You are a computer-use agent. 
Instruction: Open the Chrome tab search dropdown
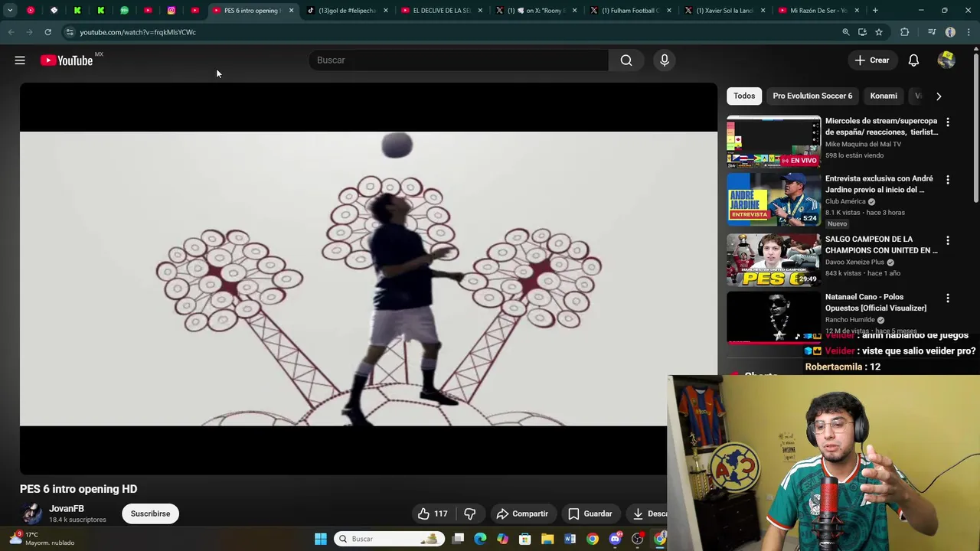10,11
